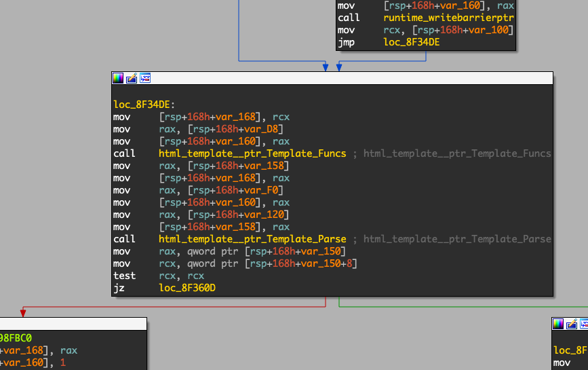588x370 pixels.
Task: Click the group nodes icon in bottom-right block
Action: click(x=583, y=324)
